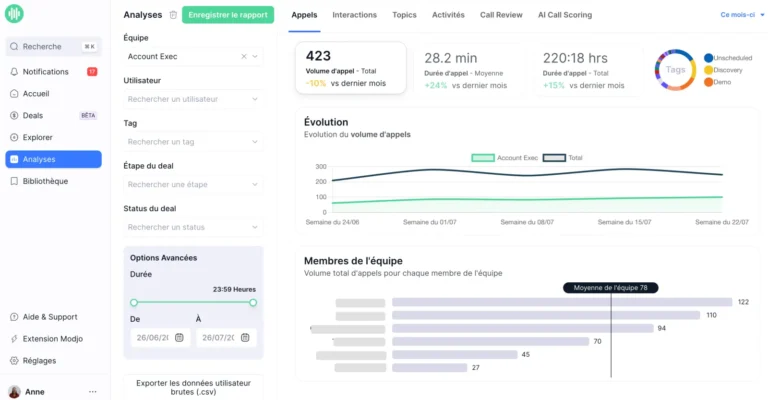Switch to the AI Call Scoring tab
The image size is (768, 400).
point(565,15)
